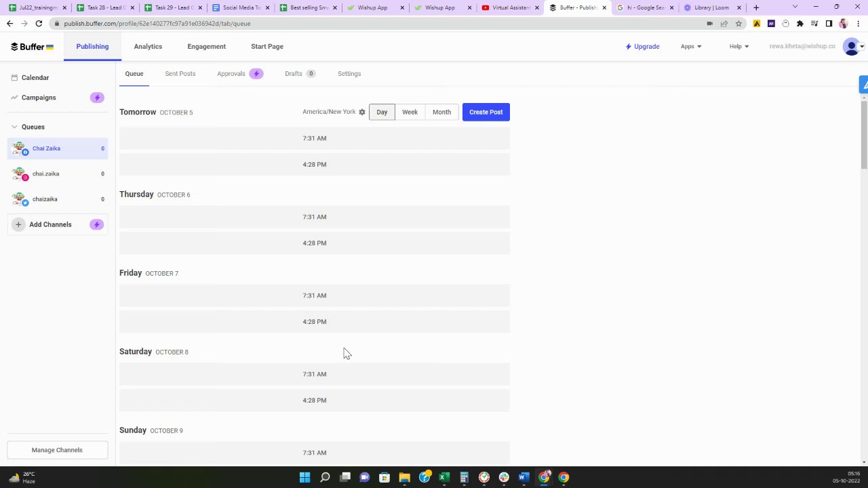
Task: Open Windows taskbar search
Action: pos(325,477)
